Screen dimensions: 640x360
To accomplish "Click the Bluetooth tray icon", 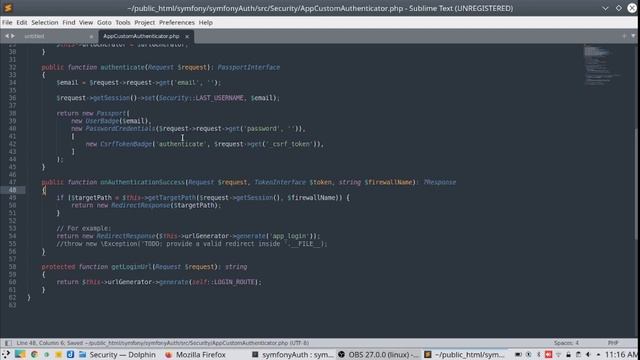I will point(538,355).
